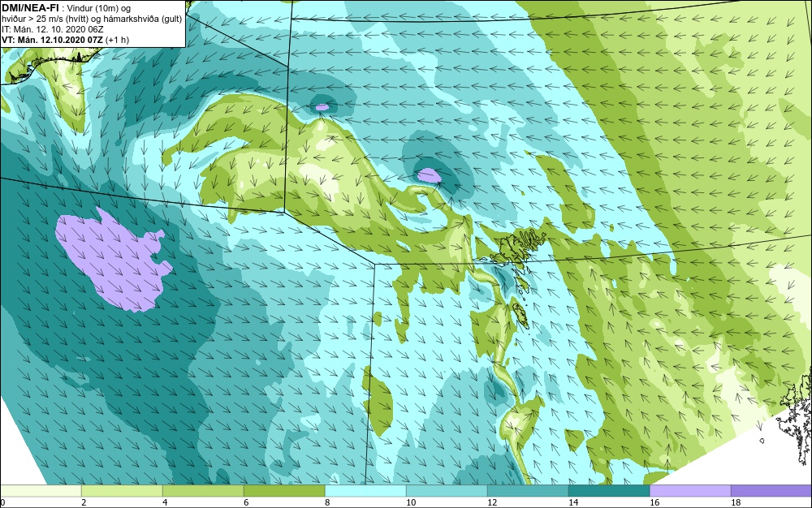
Task: Click the purple legend swatch above 18
Action: pyautogui.click(x=771, y=491)
